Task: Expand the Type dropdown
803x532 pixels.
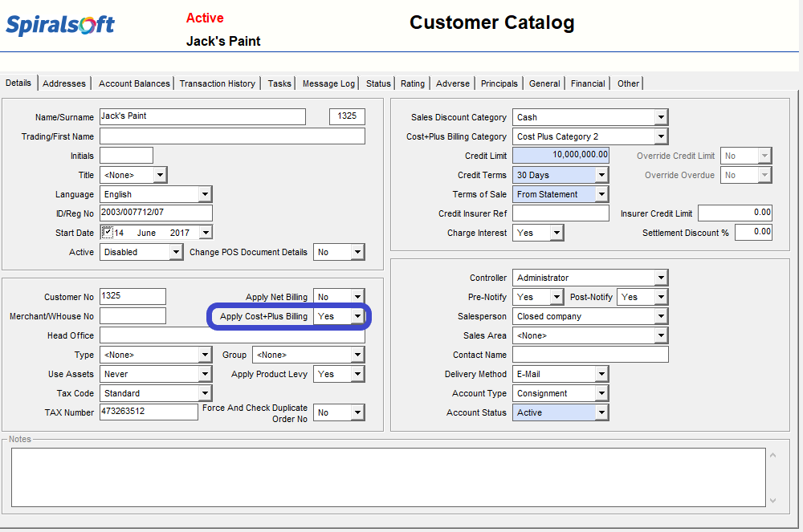Action: click(x=205, y=355)
